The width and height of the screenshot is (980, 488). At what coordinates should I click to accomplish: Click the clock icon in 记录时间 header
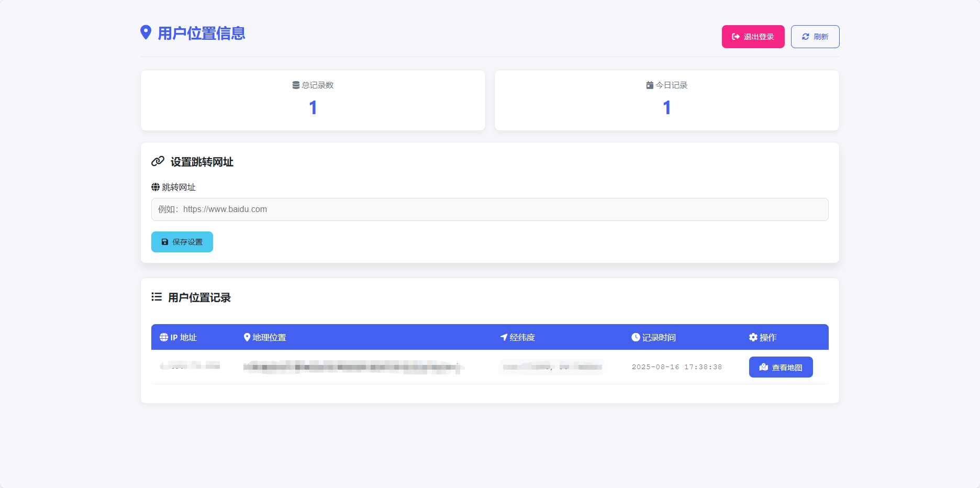[636, 337]
